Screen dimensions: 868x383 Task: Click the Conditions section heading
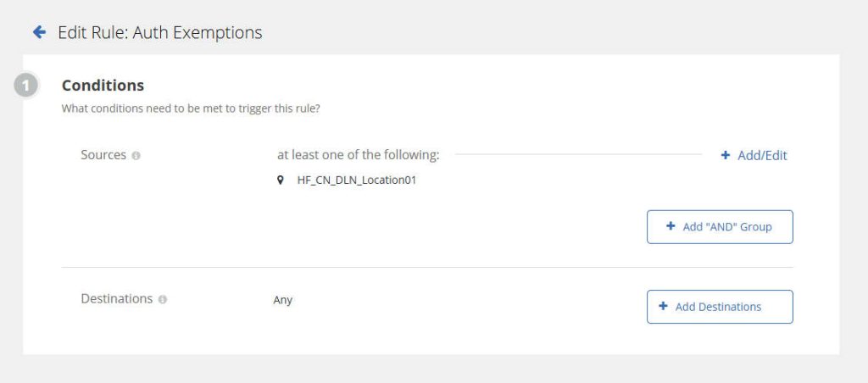tap(103, 86)
